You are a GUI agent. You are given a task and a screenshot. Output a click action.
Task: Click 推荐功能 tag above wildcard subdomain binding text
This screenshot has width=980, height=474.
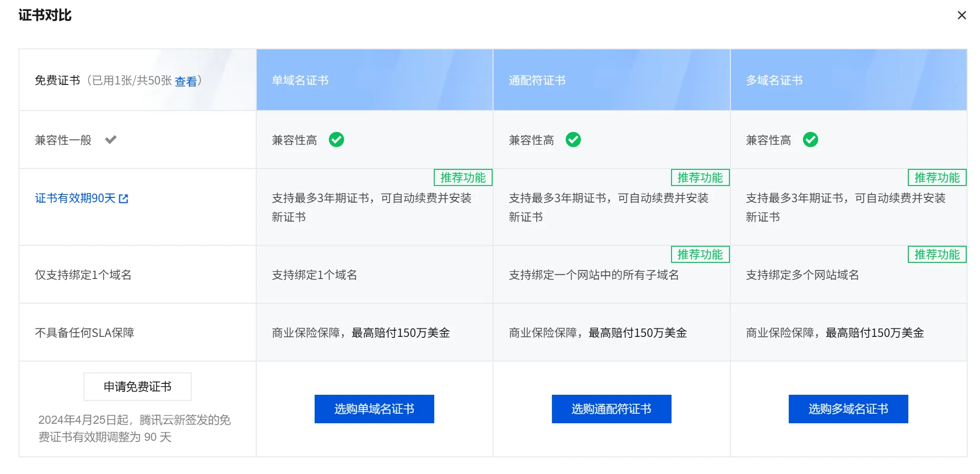pos(700,254)
